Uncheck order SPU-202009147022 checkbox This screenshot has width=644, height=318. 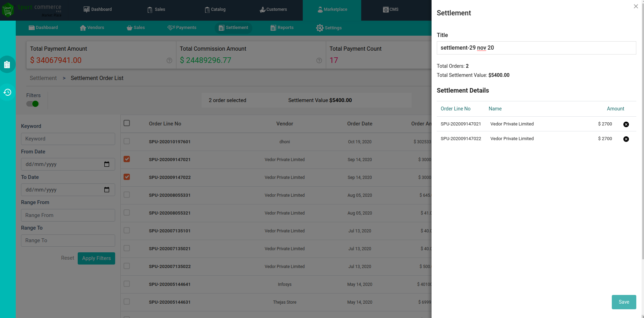(127, 177)
